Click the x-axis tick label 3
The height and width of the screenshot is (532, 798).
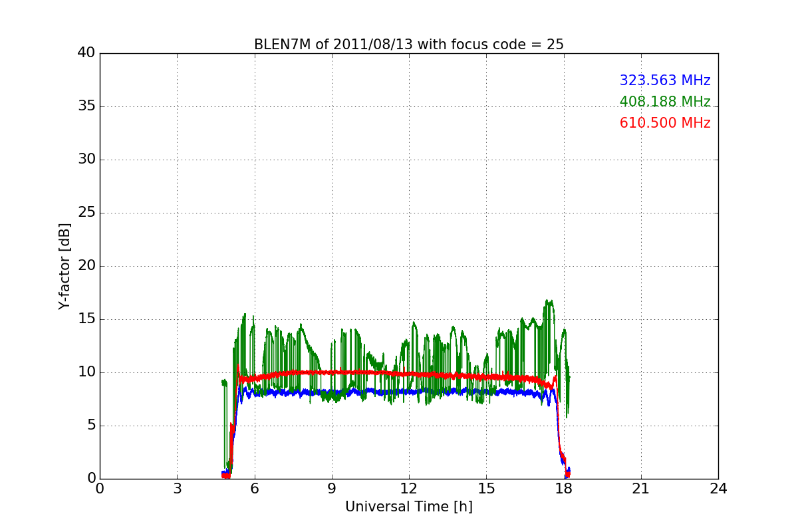pos(177,489)
